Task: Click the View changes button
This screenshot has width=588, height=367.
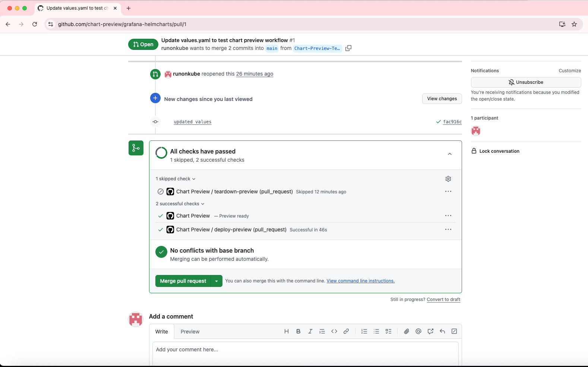Action: 442,99
